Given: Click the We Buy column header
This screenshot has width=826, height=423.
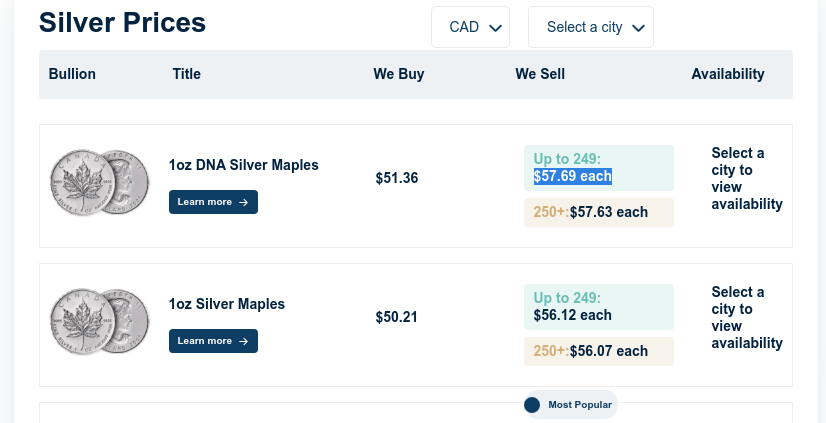Looking at the screenshot, I should (399, 74).
